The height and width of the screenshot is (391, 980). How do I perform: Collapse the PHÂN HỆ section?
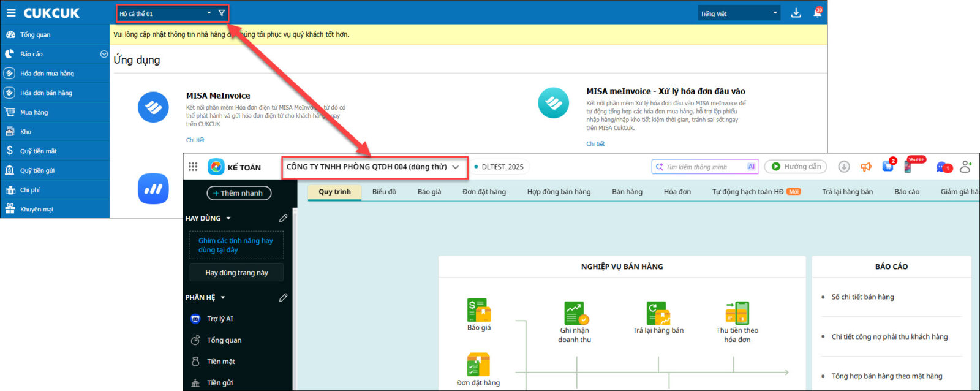tap(223, 297)
